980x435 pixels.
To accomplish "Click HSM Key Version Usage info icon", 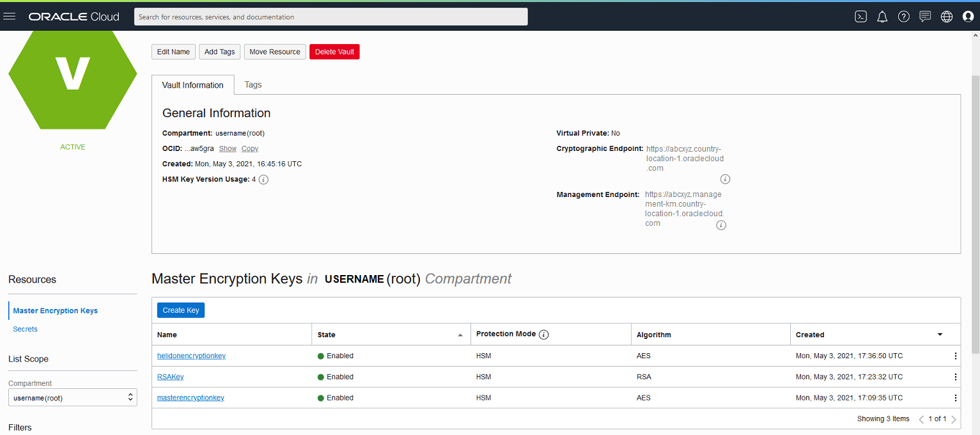I will [x=263, y=180].
